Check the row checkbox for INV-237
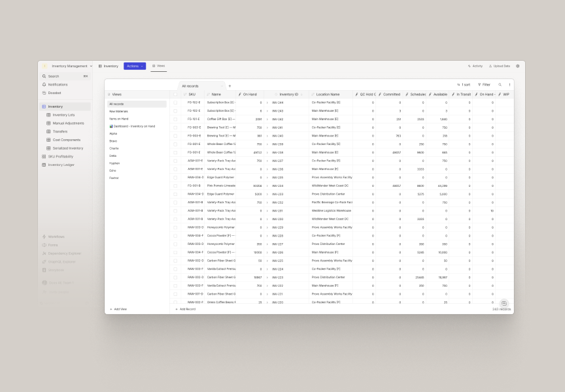 [175, 161]
